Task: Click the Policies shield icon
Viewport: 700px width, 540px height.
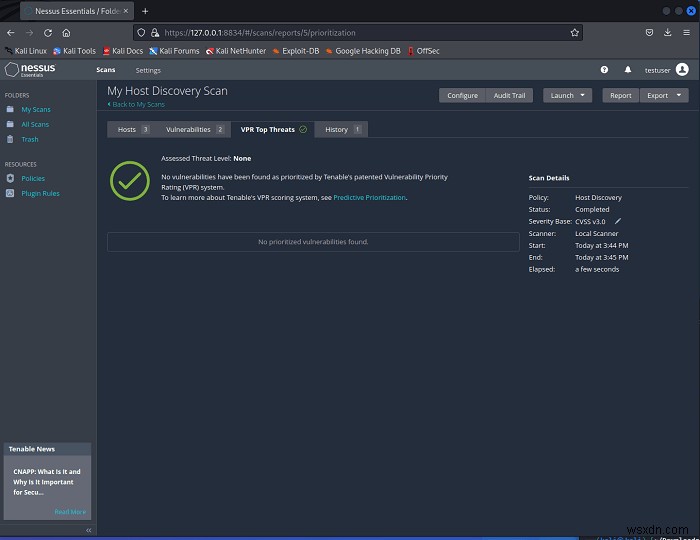Action: [10, 178]
